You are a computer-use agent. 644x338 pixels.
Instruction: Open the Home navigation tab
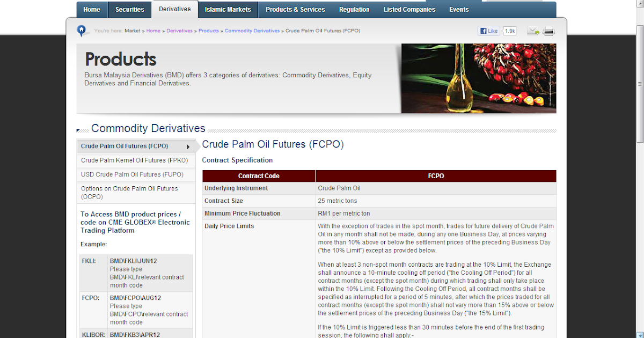pos(92,10)
